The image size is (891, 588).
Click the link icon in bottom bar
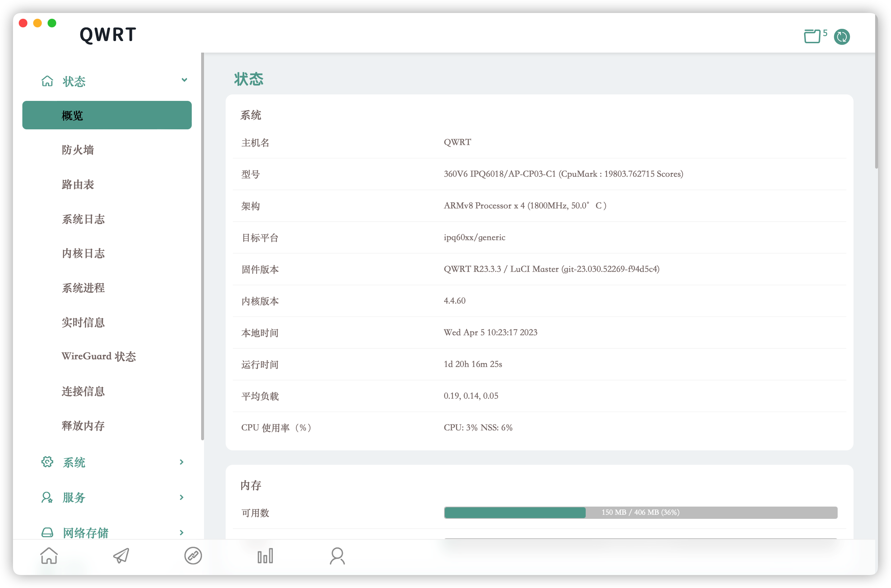(193, 555)
